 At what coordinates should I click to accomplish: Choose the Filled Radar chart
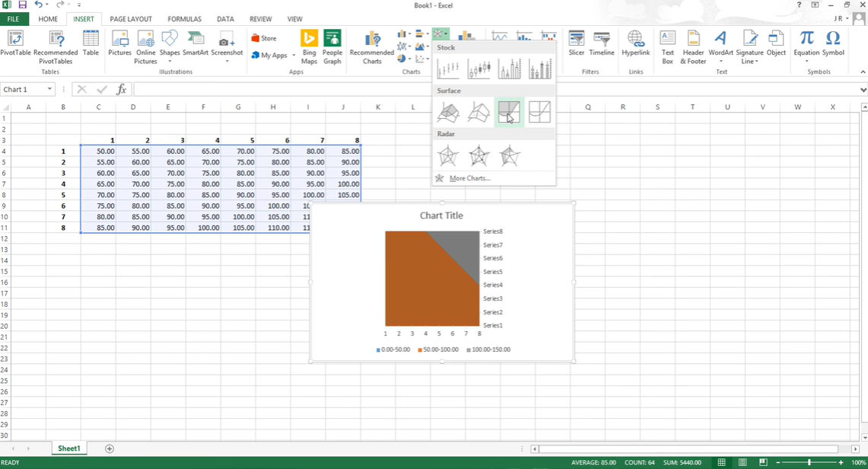tap(509, 155)
